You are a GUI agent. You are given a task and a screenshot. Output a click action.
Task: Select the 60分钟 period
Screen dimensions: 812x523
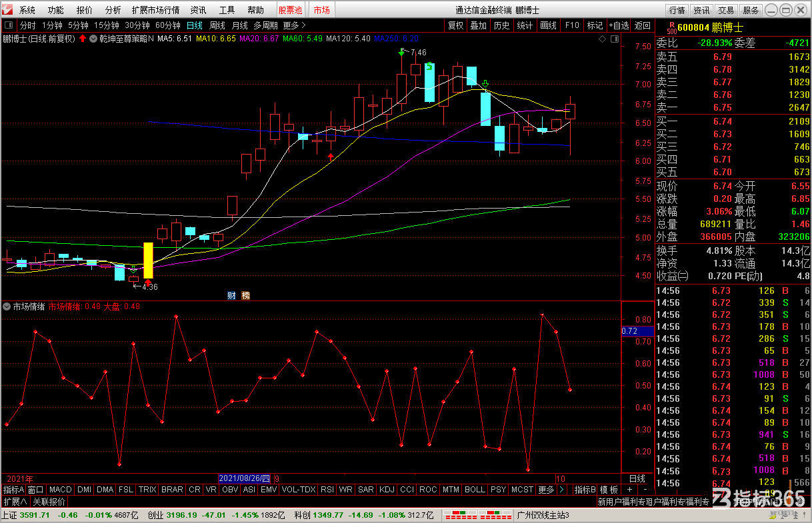click(x=168, y=25)
